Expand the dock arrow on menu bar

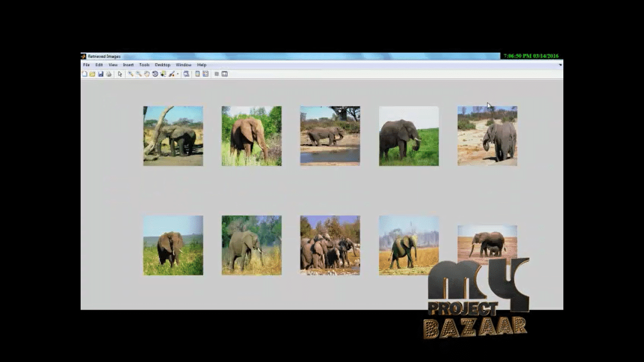click(x=560, y=65)
